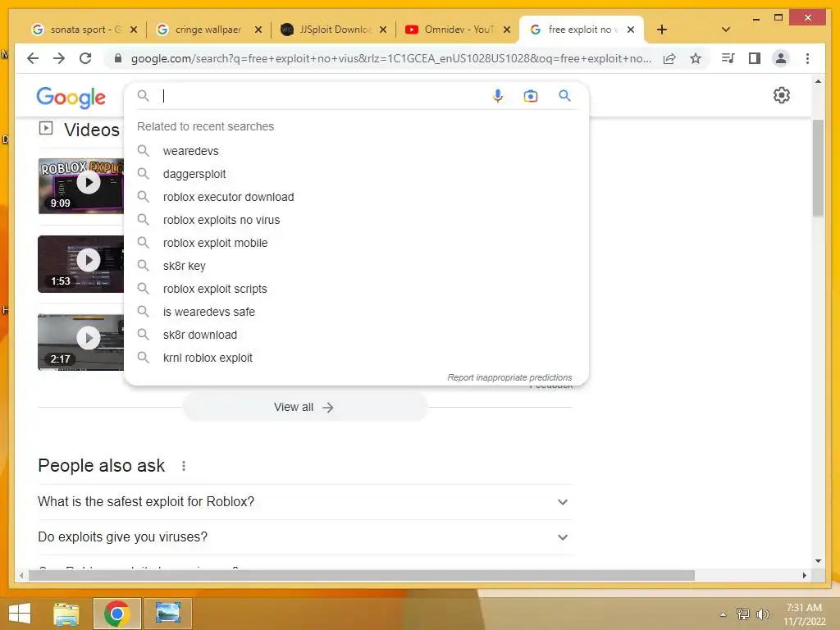Click the Google logo
Screen dimensions: 840x630
(x=71, y=98)
